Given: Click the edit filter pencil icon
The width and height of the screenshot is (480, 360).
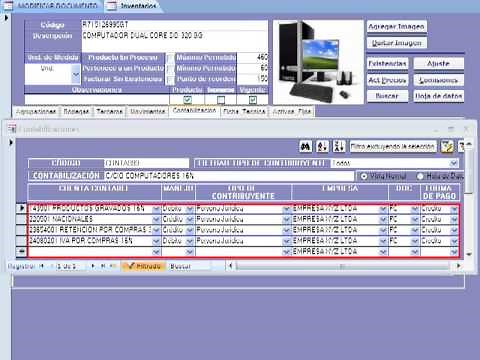Looking at the screenshot, I should [447, 146].
